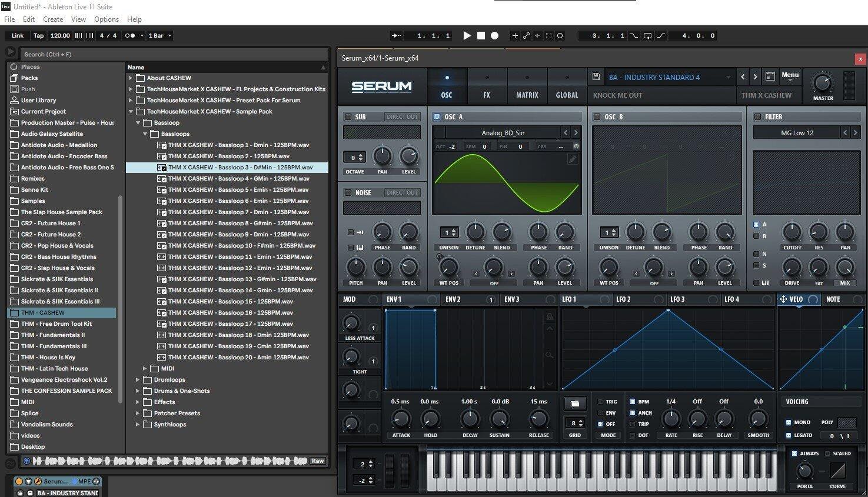Click the OSC A waveform pencil edit icon

572,159
